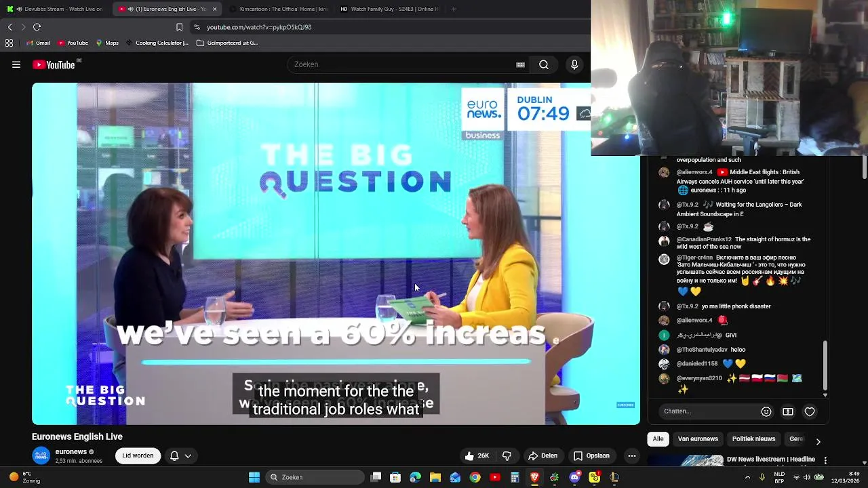Open Discord from the taskbar
This screenshot has height=488, width=868.
[x=574, y=477]
